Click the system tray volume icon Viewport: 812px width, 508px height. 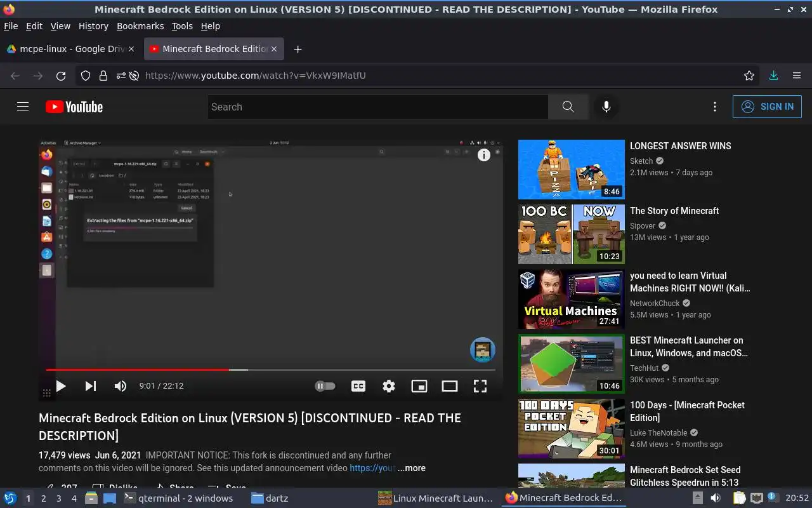pyautogui.click(x=716, y=498)
